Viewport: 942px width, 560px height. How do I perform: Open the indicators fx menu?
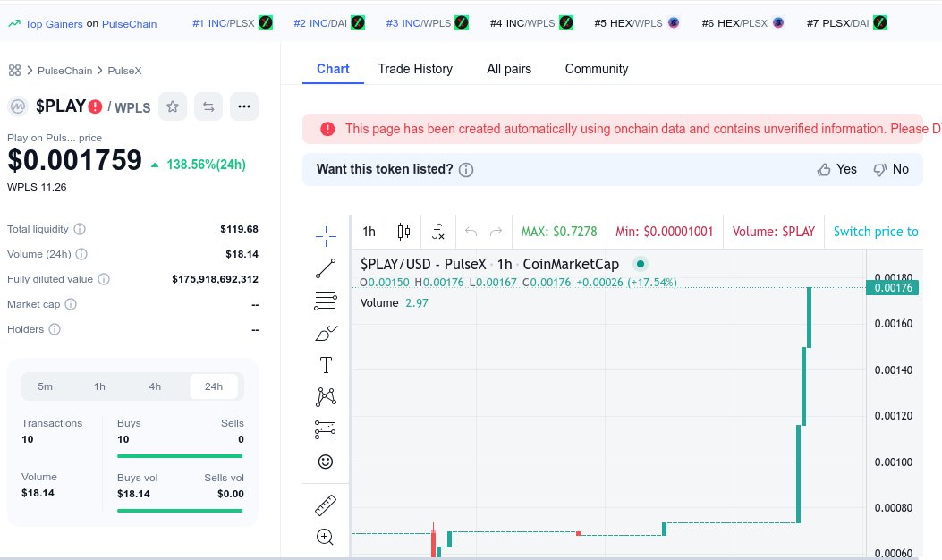(438, 232)
